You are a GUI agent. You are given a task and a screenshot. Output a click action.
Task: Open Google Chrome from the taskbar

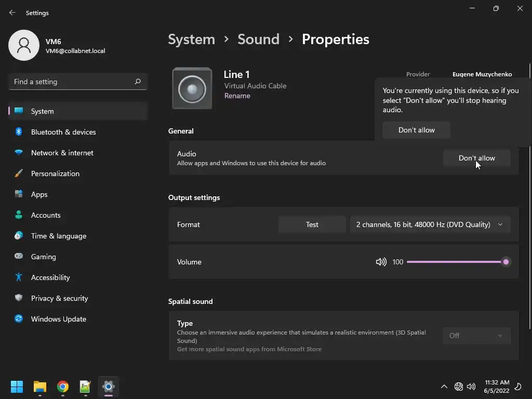63,387
